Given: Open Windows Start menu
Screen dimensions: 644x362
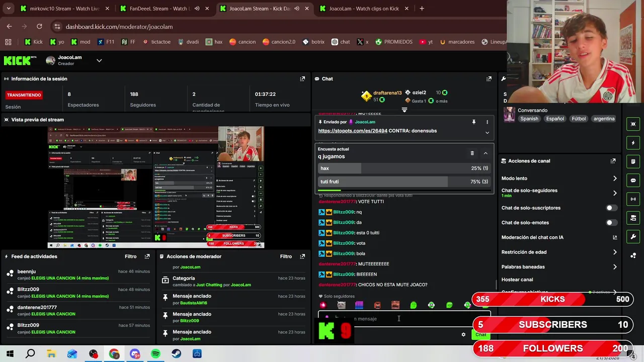Looking at the screenshot, I should [x=10, y=354].
